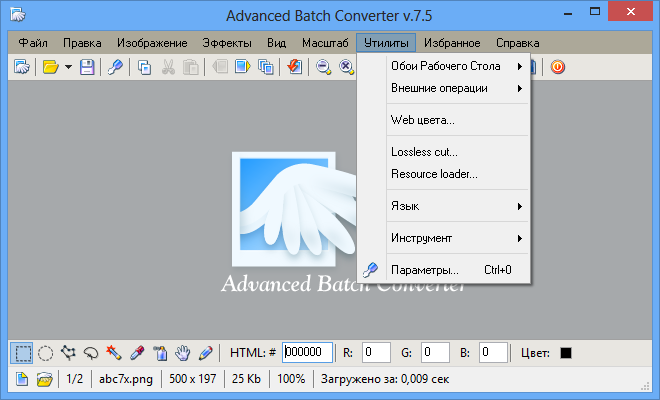Expand Обои Рабочего Стола submenu
Viewport: 660px width, 400px height.
(444, 66)
